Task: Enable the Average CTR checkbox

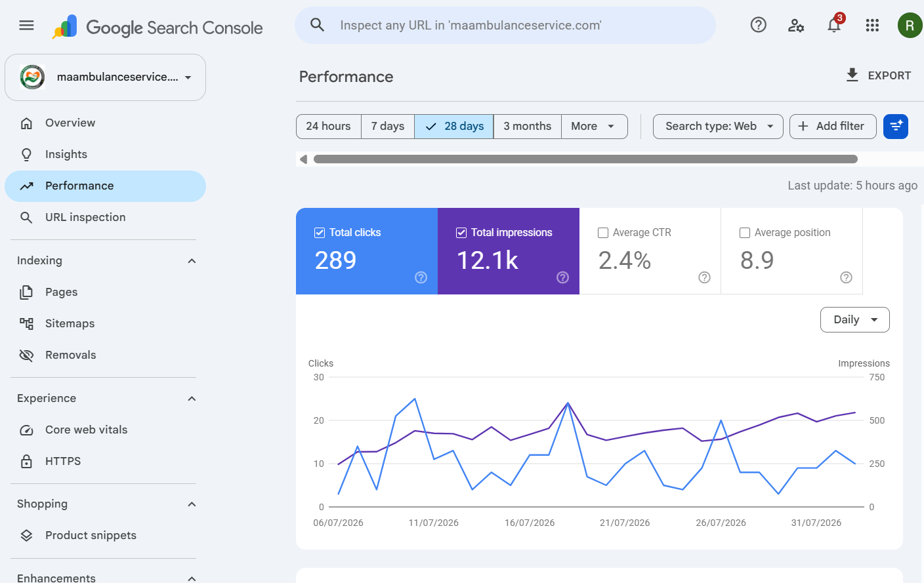Action: [603, 233]
